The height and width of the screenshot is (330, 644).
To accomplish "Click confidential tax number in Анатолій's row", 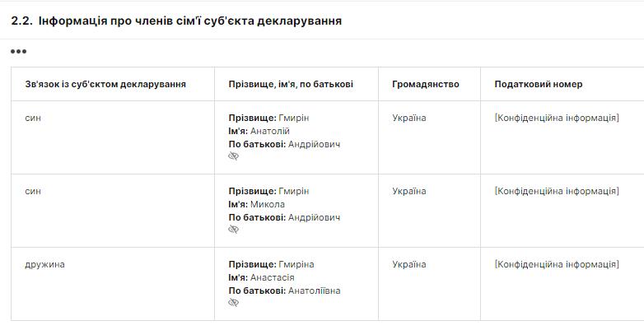I will pyautogui.click(x=557, y=118).
